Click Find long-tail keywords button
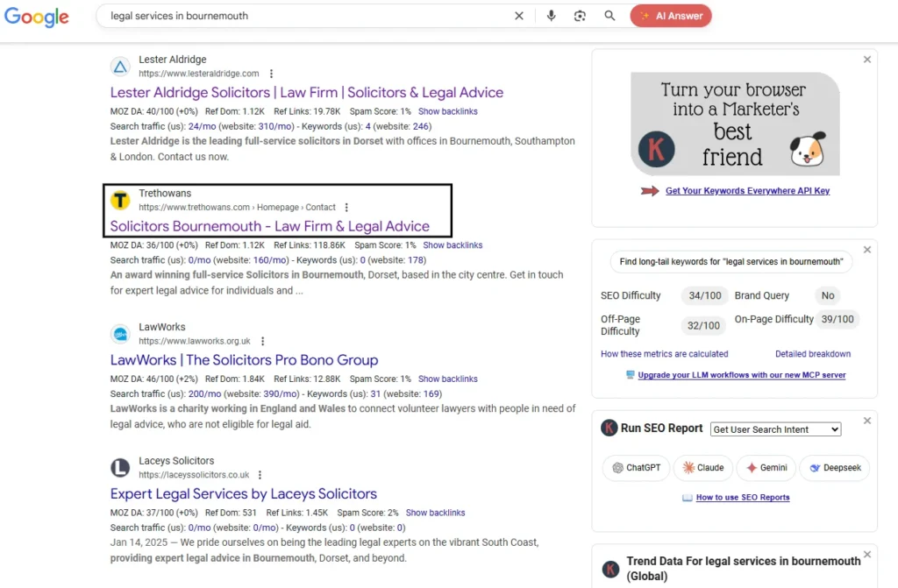Screen dimensions: 898x588 point(731,262)
